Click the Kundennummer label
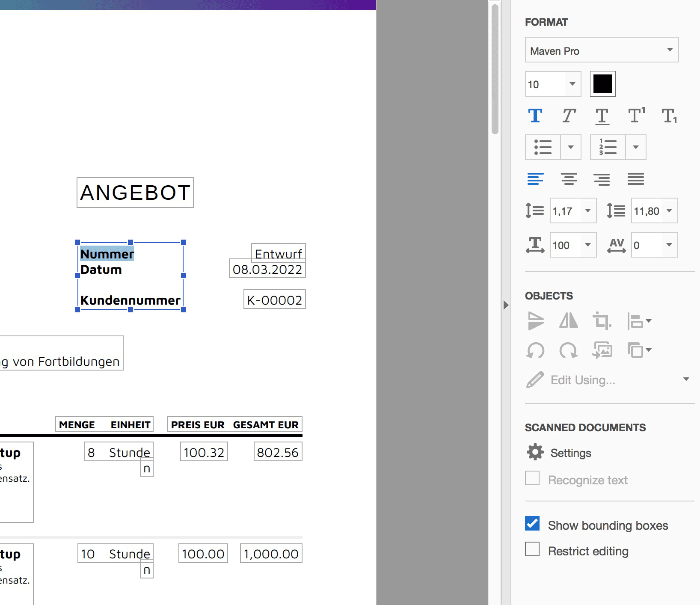The width and height of the screenshot is (700, 605). point(130,300)
